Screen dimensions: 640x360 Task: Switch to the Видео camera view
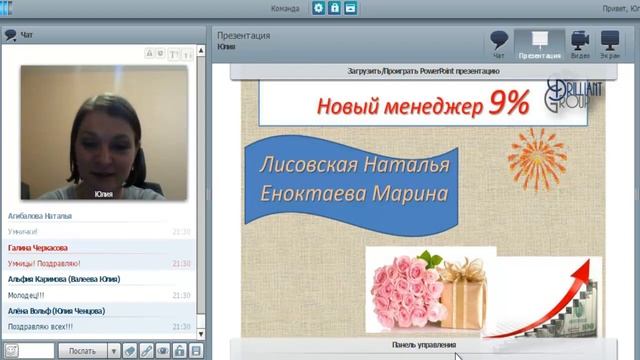tap(580, 44)
